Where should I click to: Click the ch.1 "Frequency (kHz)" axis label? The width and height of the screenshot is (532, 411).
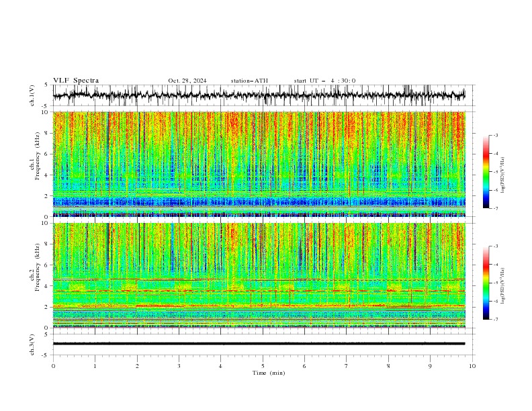pos(38,156)
